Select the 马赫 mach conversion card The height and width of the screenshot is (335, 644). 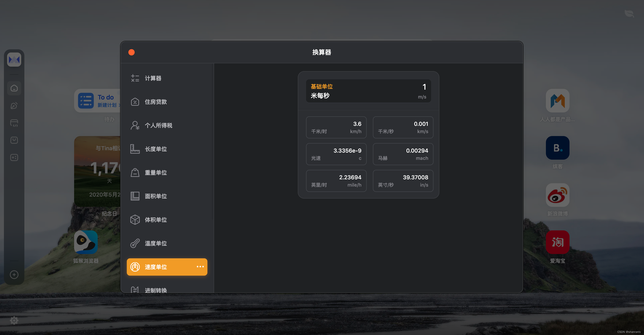tap(403, 154)
